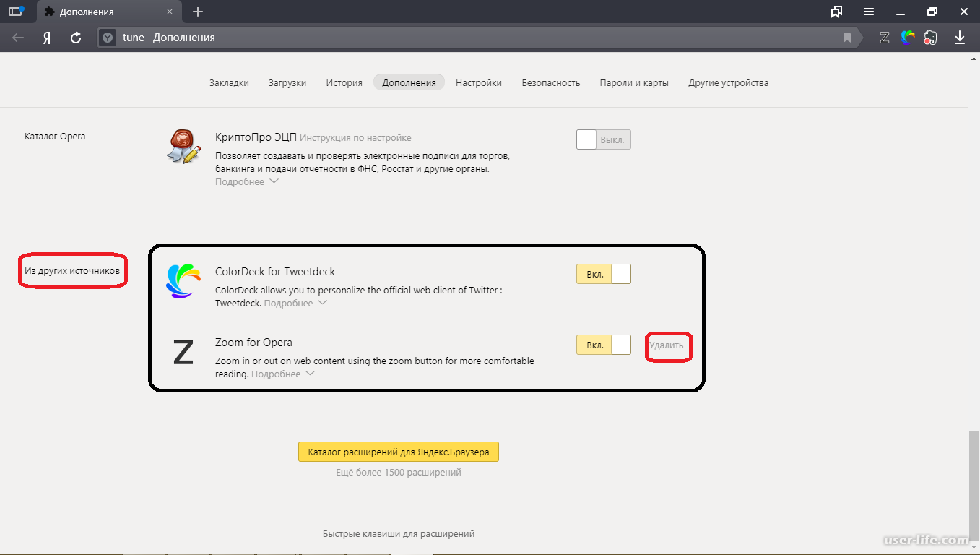The width and height of the screenshot is (980, 555).
Task: Click the Из других источников label
Action: (x=72, y=271)
